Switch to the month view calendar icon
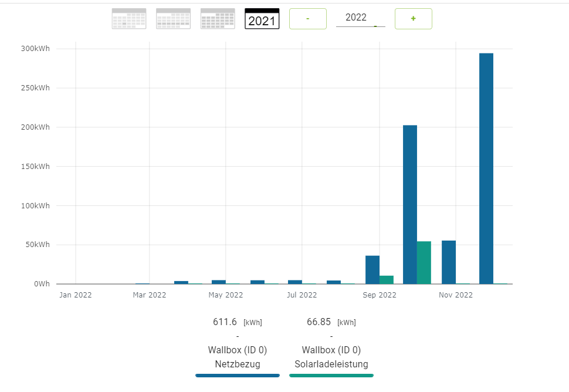569x392 pixels. point(218,19)
